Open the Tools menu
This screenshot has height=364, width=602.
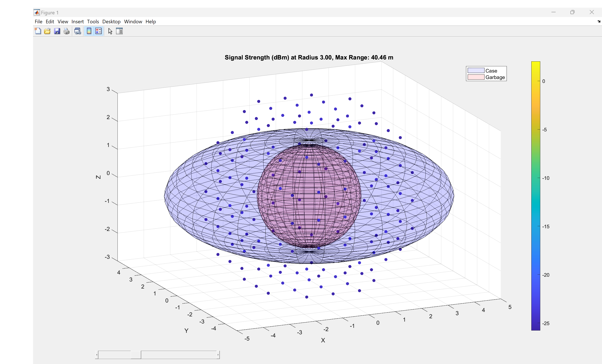point(93,21)
